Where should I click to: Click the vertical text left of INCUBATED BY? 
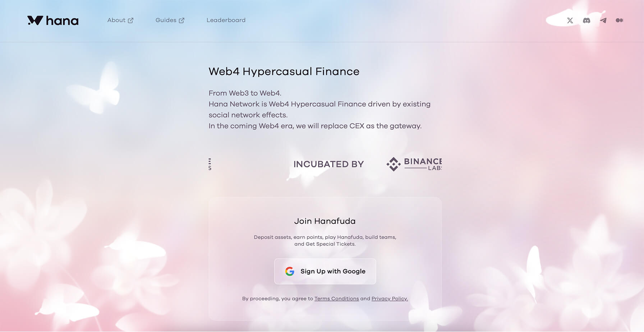pos(210,164)
